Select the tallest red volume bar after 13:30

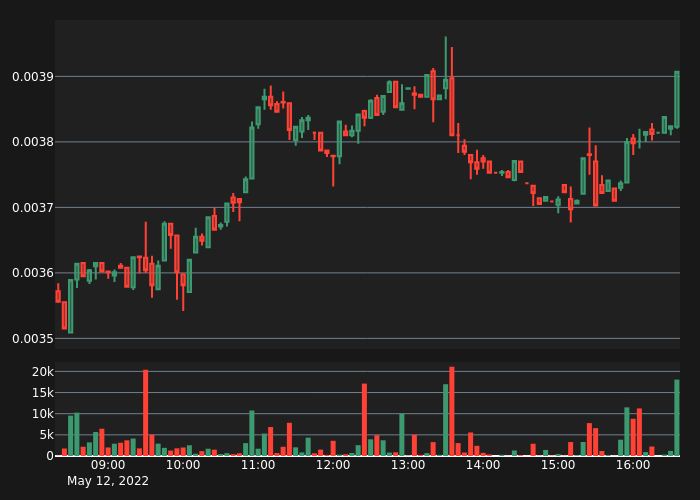[452, 411]
